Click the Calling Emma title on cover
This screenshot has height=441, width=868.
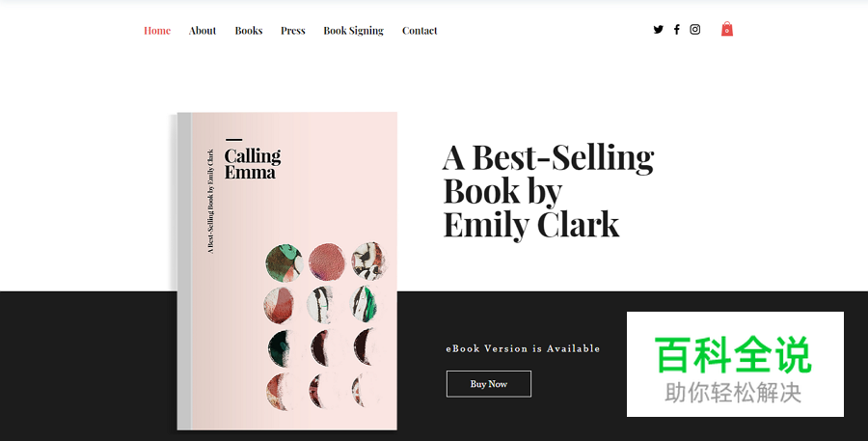point(253,163)
